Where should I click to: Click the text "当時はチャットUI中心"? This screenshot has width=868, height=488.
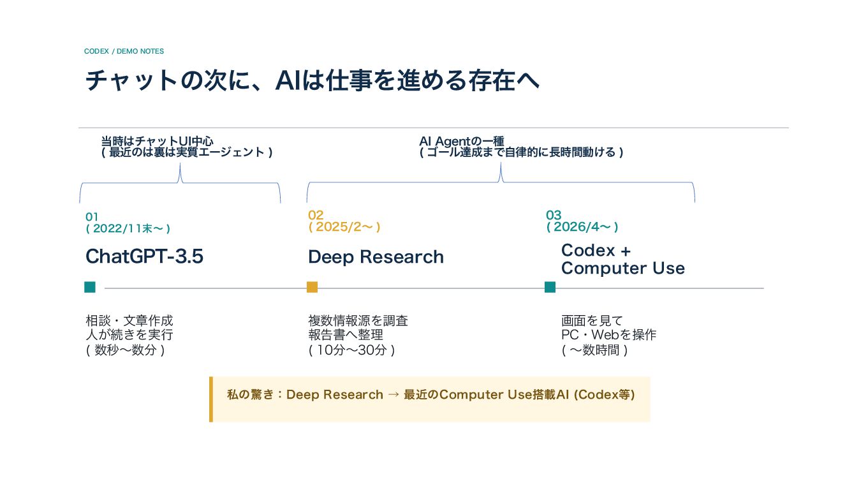[157, 141]
